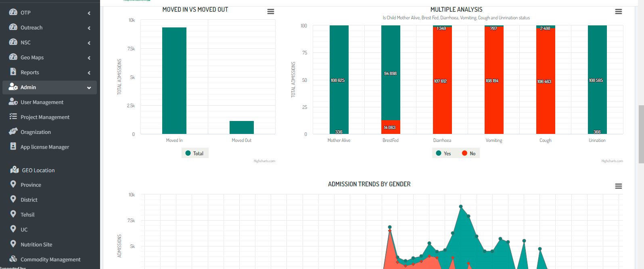Viewport: 644px width, 269px height.
Task: Open the NSC menu item
Action: pos(50,42)
